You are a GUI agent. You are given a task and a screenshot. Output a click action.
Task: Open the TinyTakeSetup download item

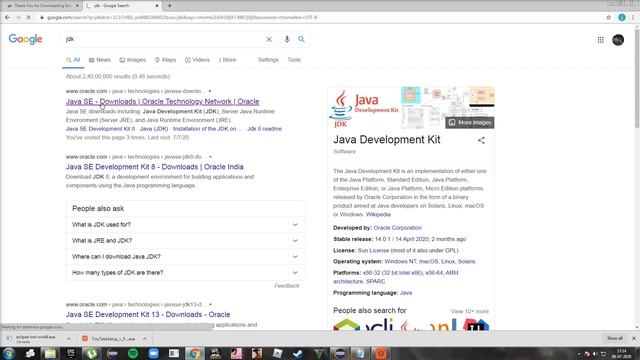pos(110,339)
